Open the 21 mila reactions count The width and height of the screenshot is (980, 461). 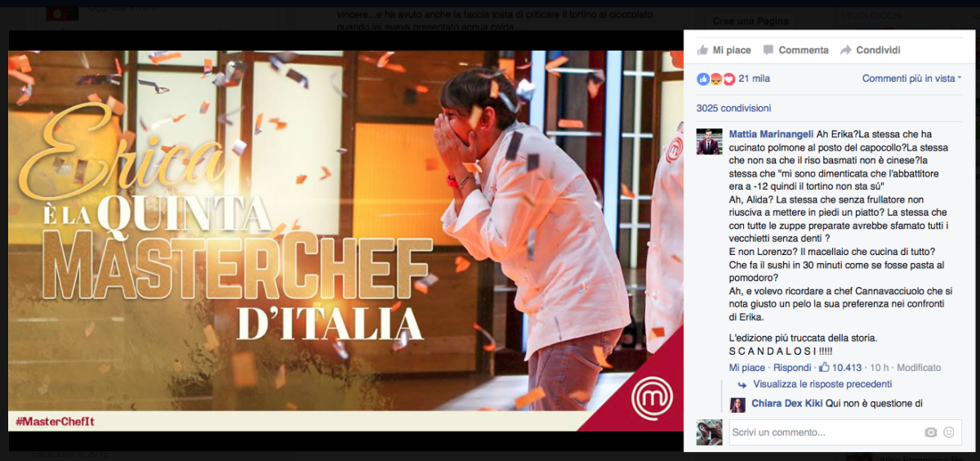(754, 79)
